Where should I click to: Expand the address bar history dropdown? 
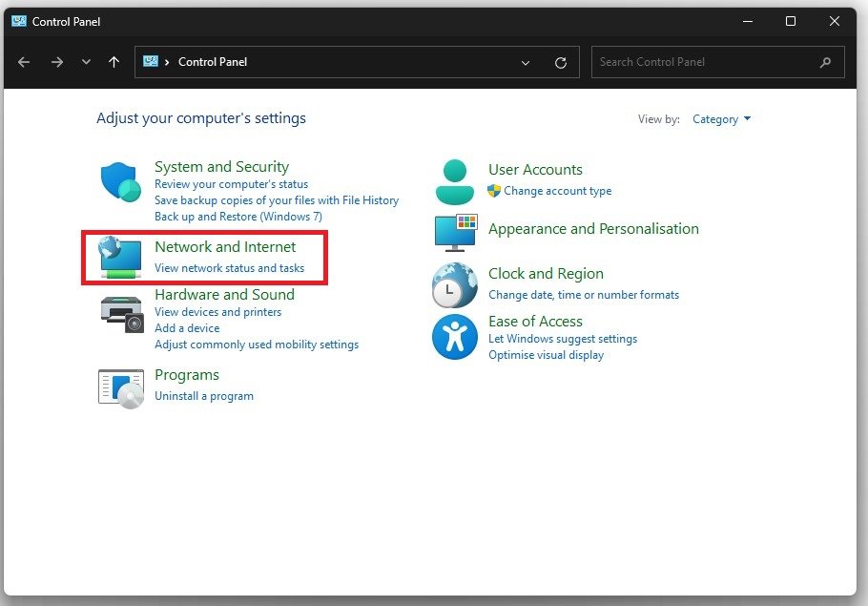point(526,62)
